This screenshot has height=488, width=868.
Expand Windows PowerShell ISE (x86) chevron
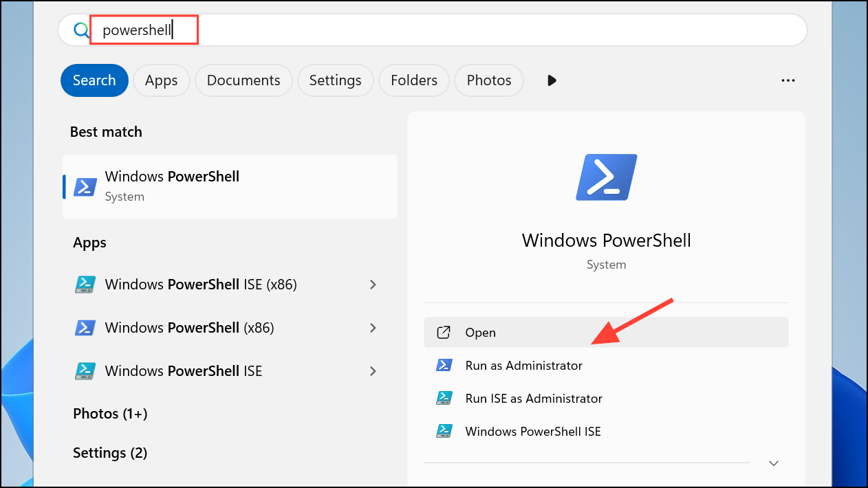point(373,285)
